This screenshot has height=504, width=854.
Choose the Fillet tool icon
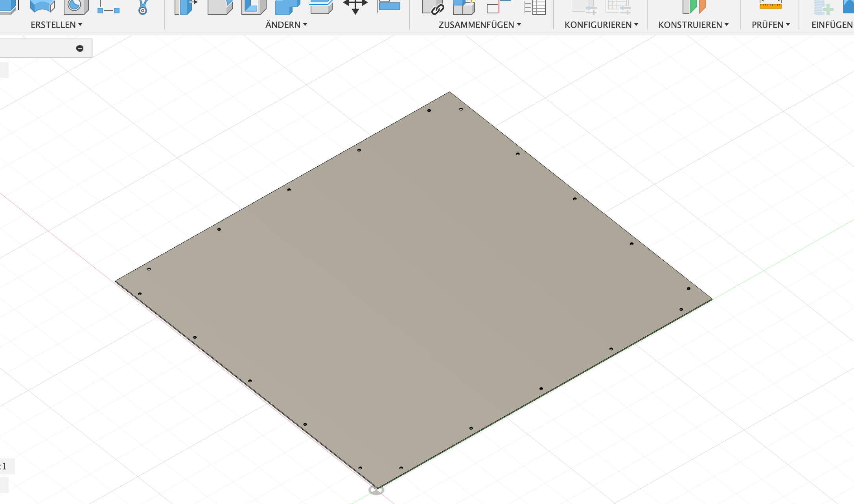(x=219, y=7)
